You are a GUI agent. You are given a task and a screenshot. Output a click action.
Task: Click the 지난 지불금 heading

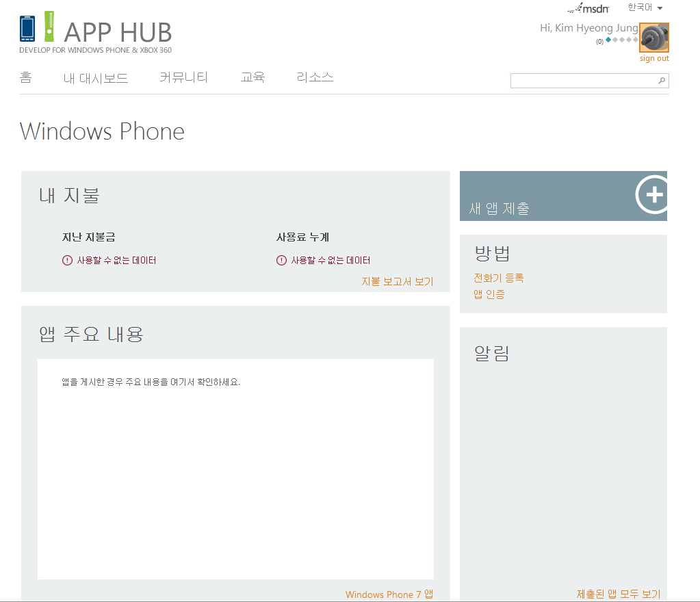[88, 237]
